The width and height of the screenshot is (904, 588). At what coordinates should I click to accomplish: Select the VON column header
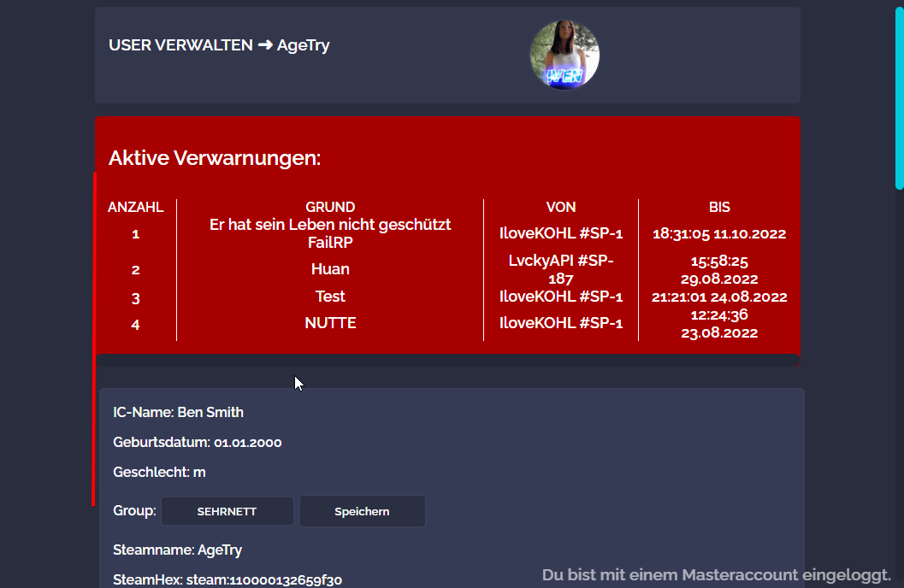(x=561, y=207)
